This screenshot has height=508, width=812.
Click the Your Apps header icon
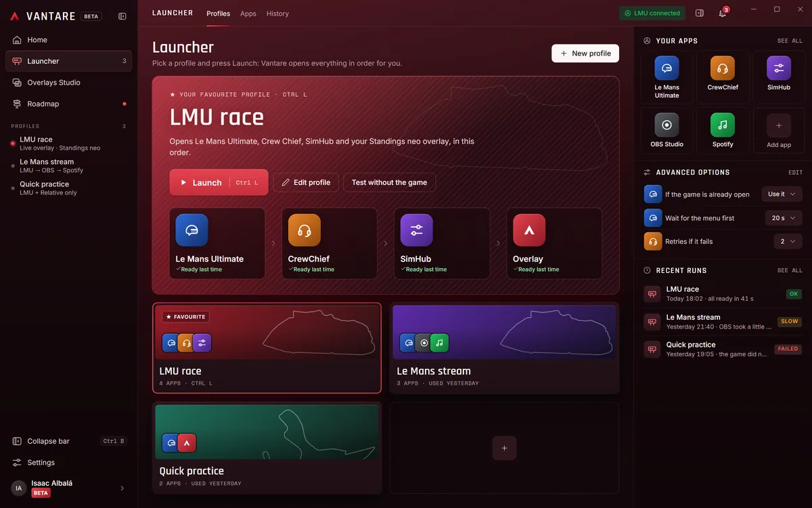648,41
